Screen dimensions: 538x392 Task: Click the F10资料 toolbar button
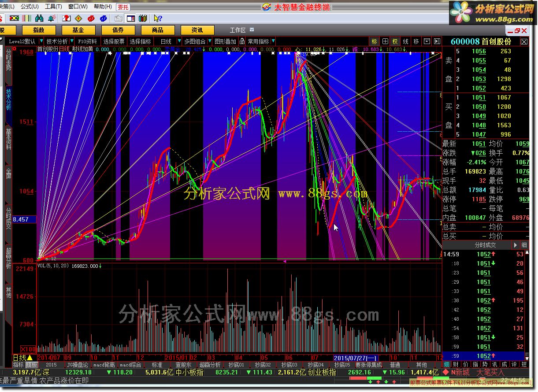(x=88, y=41)
